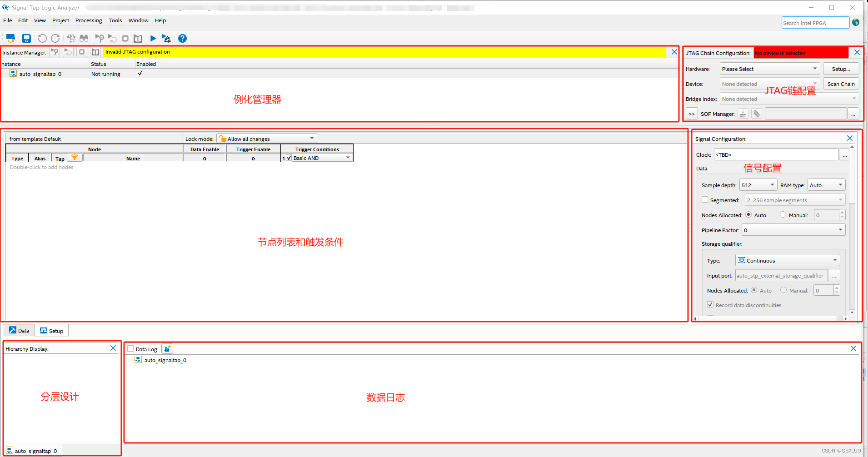868x457 pixels.
Task: Stop the analysis in Instance Manager
Action: pos(82,52)
